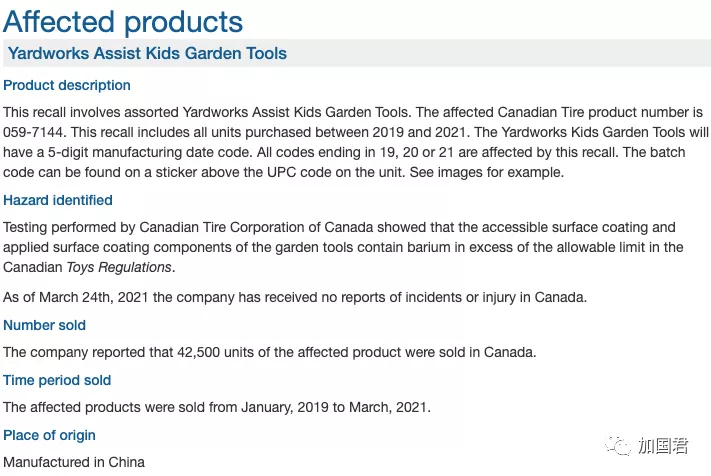Click the product number 059-7144 text
This screenshot has height=476, width=711.
[x=34, y=132]
